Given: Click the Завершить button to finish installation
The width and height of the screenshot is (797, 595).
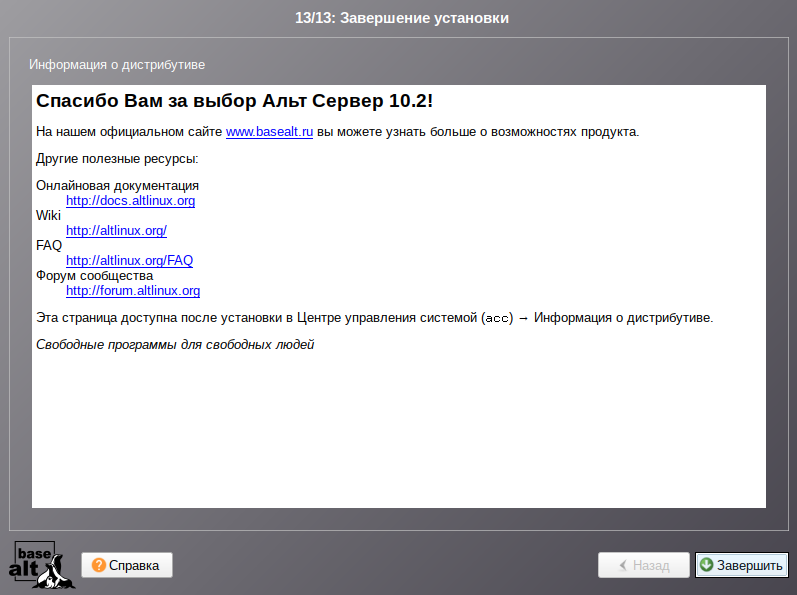Looking at the screenshot, I should 742,565.
